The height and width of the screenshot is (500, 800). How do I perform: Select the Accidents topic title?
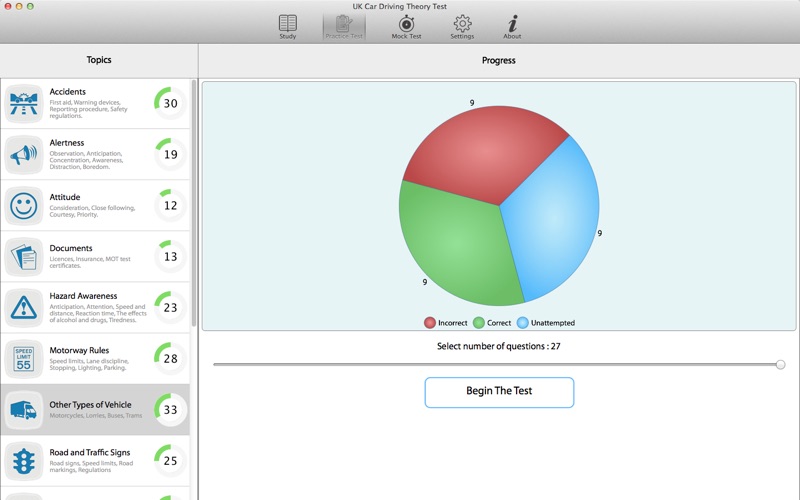pos(67,92)
